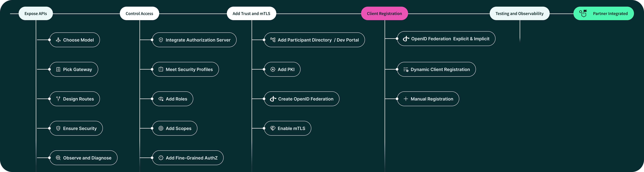
Task: Select the highlighted Client Registration stage
Action: point(384,14)
